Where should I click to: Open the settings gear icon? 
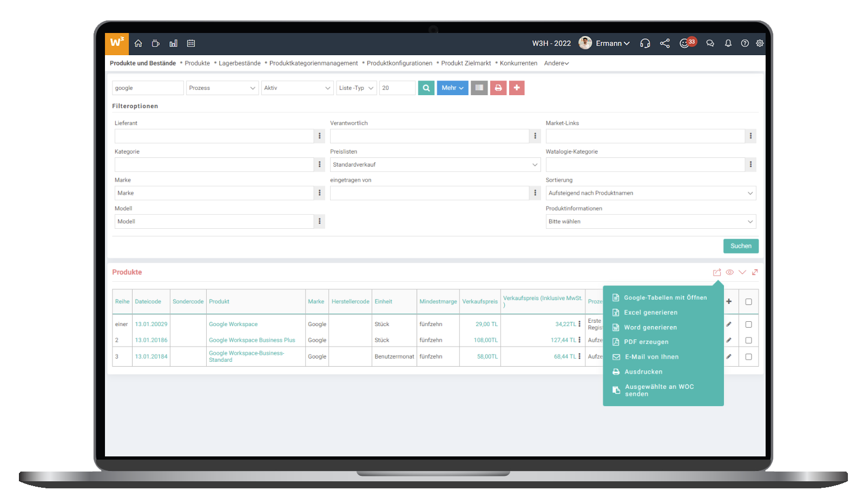760,43
